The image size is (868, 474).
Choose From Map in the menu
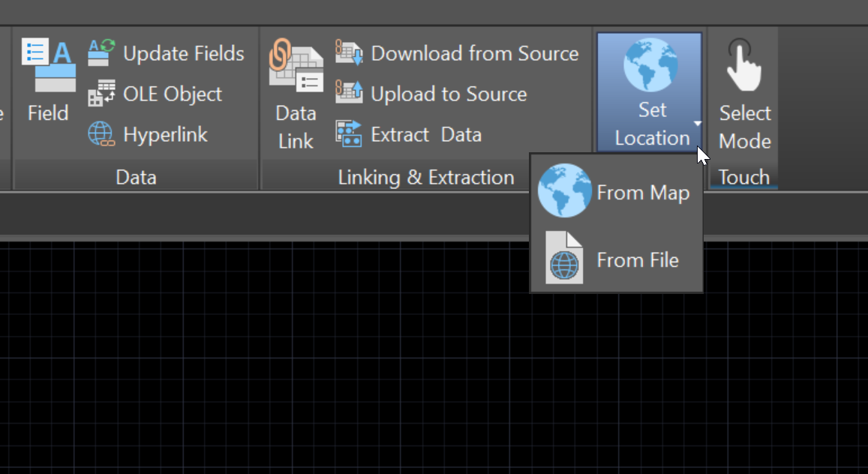coord(643,192)
